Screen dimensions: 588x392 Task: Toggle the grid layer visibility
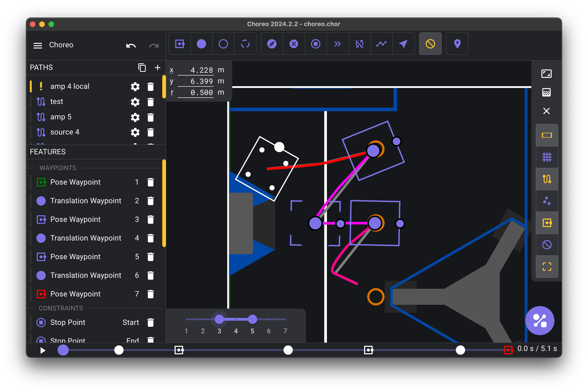pyautogui.click(x=547, y=157)
